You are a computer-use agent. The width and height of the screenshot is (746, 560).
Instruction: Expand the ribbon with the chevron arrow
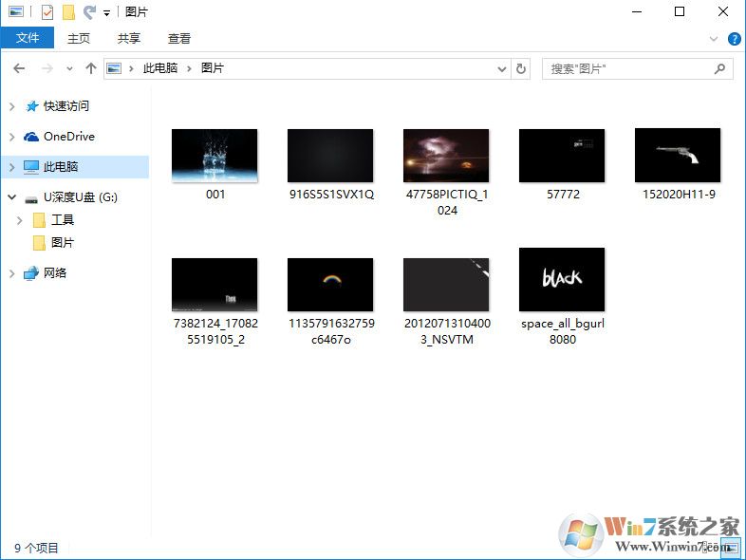(715, 39)
